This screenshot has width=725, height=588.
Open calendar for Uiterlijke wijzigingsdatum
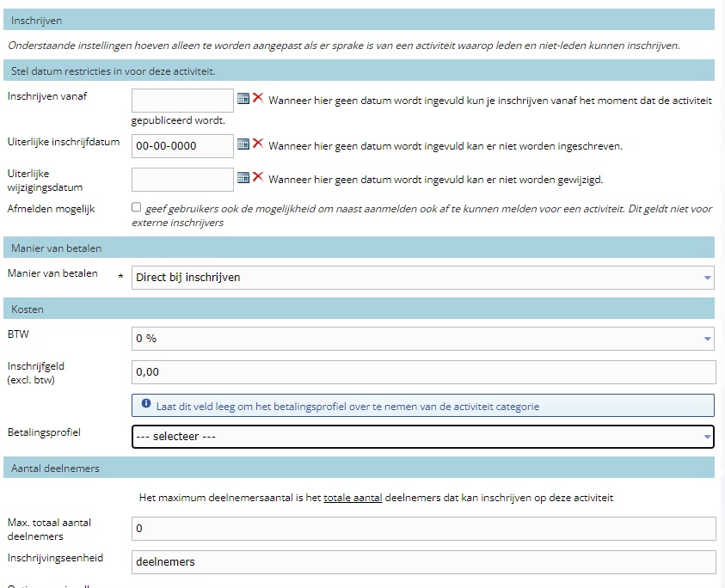click(243, 178)
